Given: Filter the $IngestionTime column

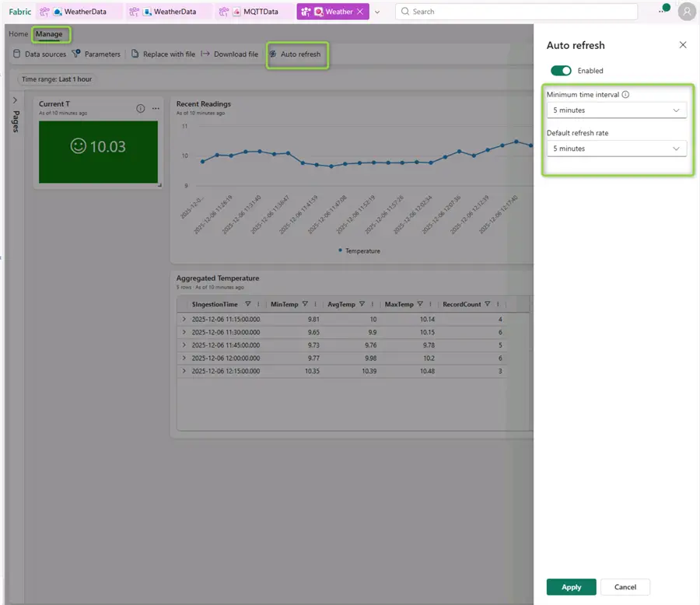Looking at the screenshot, I should (248, 304).
